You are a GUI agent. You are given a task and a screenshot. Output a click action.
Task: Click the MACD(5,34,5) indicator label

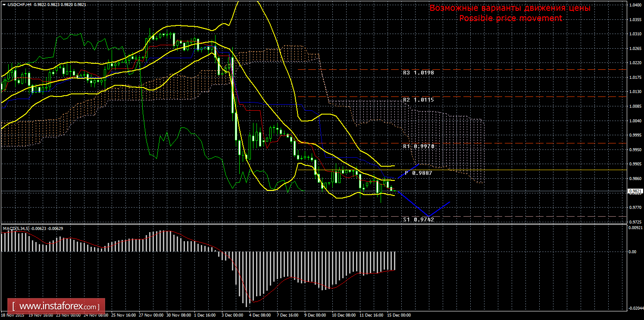coord(17,228)
